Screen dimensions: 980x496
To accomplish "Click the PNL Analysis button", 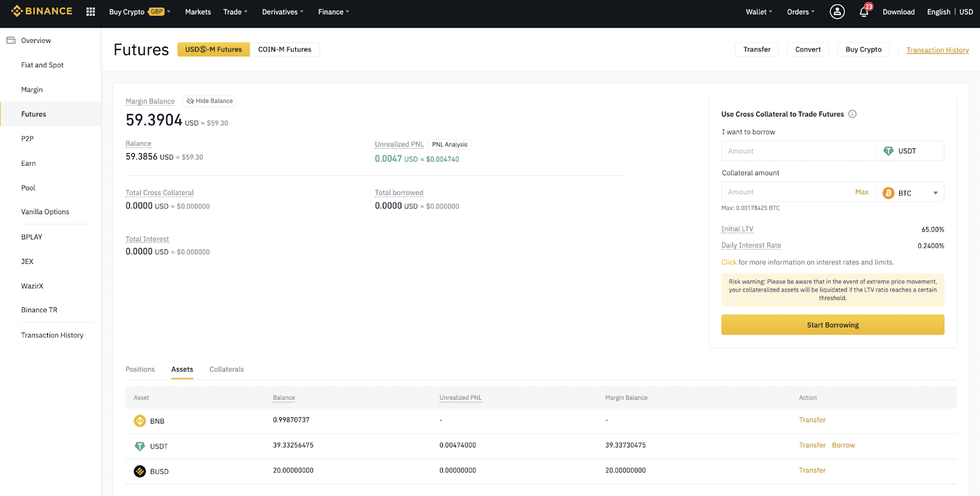I will 450,145.
